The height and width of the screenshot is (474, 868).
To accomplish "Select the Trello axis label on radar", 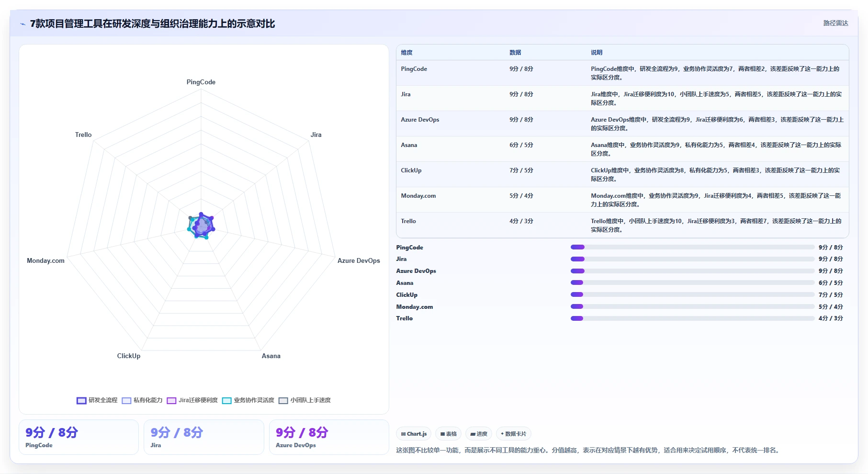I will click(x=83, y=135).
